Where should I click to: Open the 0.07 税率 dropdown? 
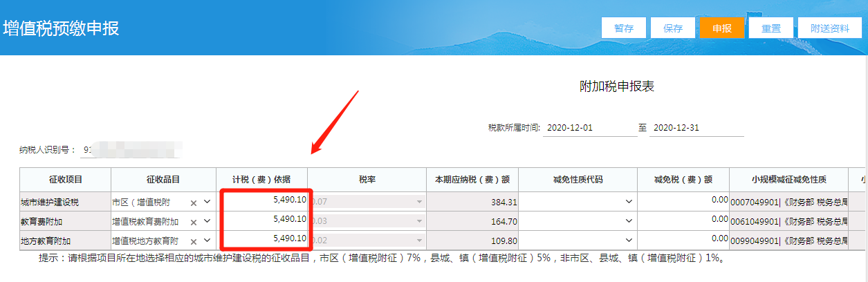pos(418,202)
